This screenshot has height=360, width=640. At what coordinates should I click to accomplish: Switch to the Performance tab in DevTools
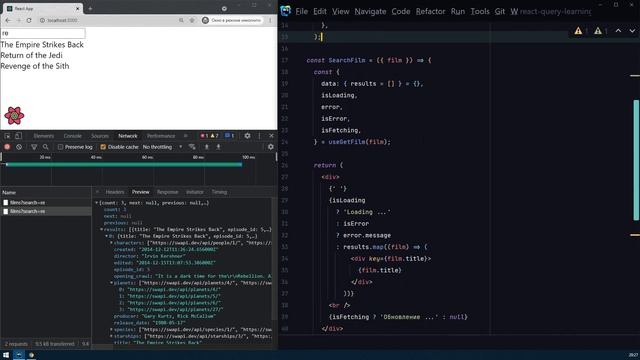click(161, 136)
